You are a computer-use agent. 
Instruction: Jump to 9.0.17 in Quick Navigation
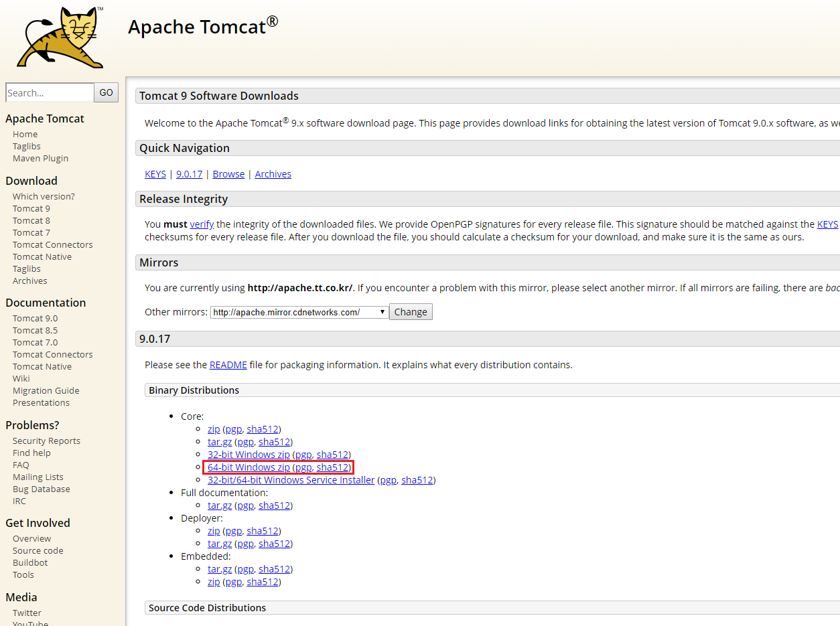(x=190, y=174)
